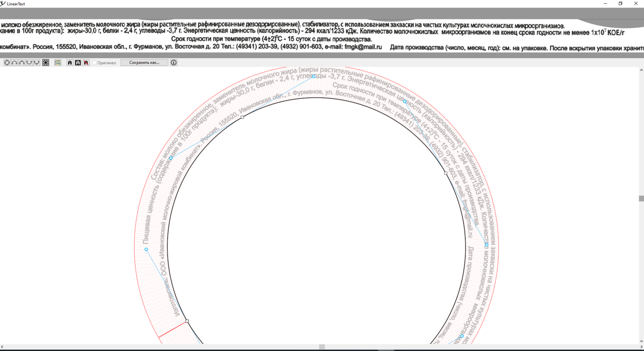Click the horizontal scrollbar thumb
Image resolution: width=644 pixels, height=351 pixels.
pos(322,347)
